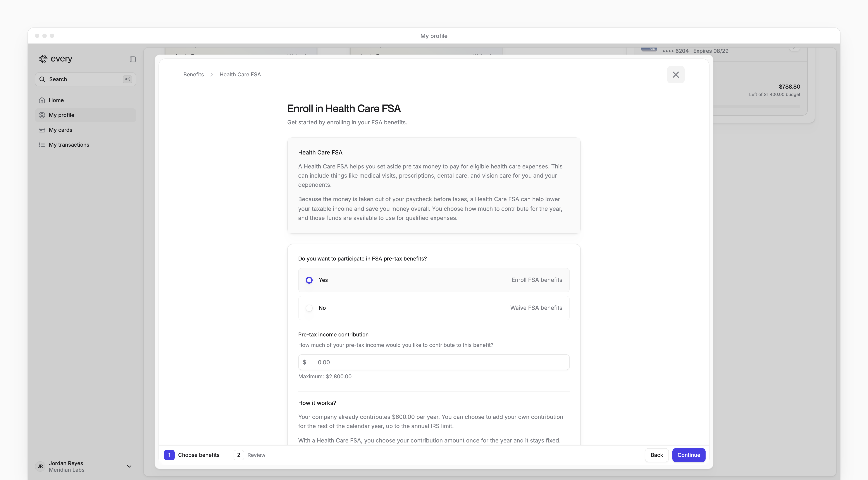Click the dollar sign in contribution field
Image resolution: width=868 pixels, height=480 pixels.
304,362
